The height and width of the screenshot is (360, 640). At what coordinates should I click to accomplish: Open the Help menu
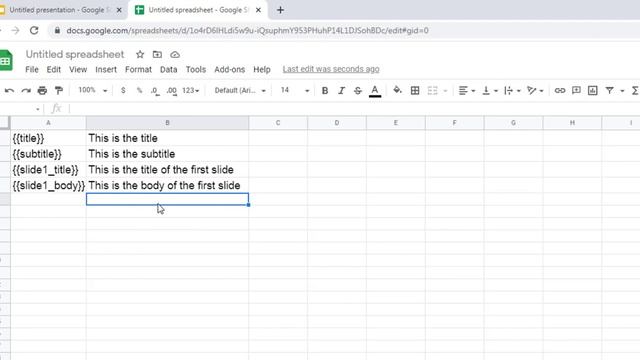[262, 69]
